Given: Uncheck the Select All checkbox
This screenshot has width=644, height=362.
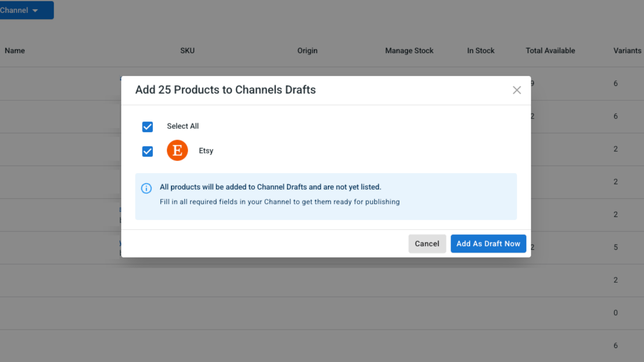Looking at the screenshot, I should coord(147,127).
